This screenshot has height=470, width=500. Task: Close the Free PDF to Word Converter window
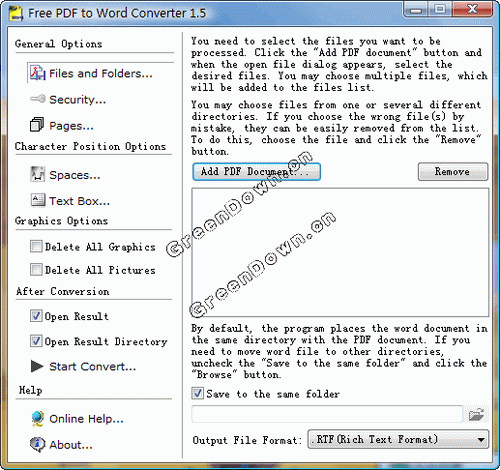pos(472,10)
